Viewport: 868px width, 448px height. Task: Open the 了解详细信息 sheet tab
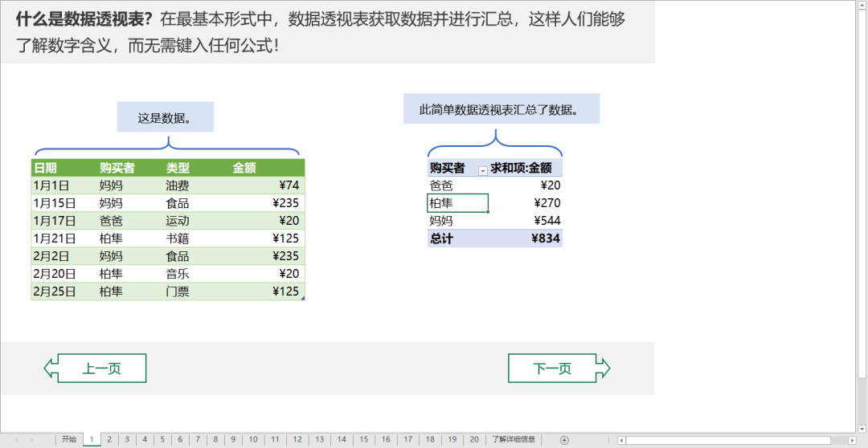point(514,440)
